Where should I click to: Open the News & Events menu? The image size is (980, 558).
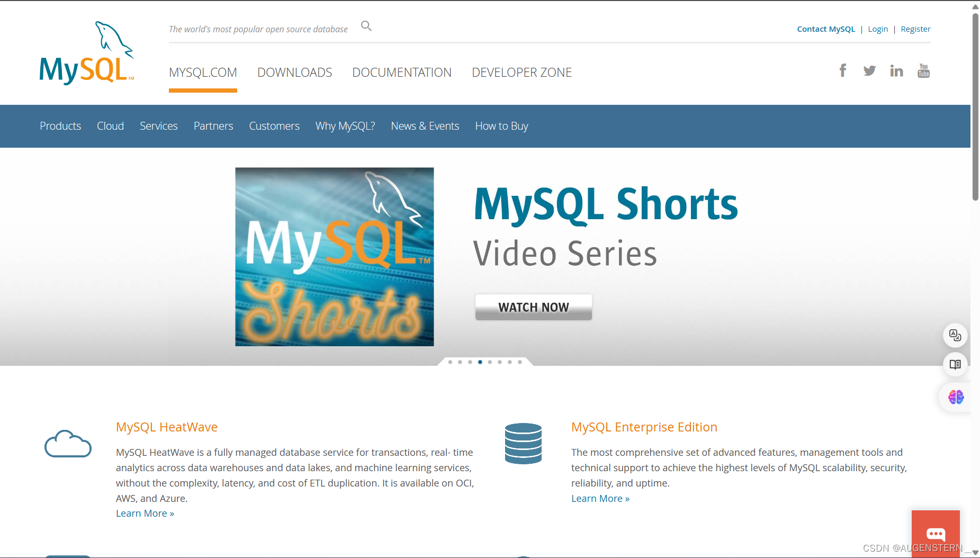pyautogui.click(x=425, y=126)
